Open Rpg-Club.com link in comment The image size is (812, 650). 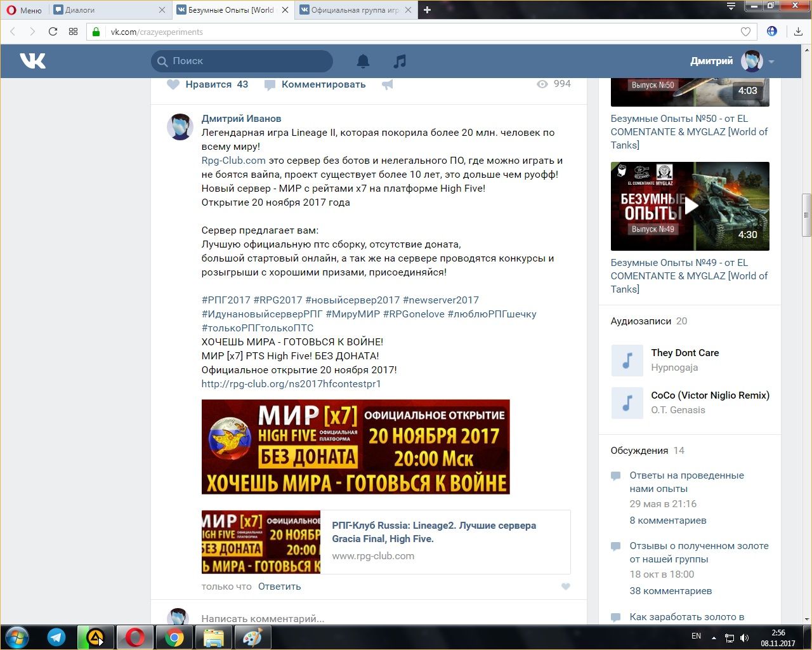click(x=233, y=161)
